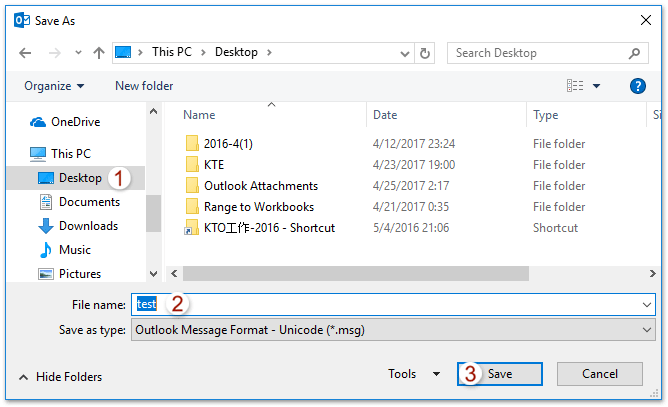Select the KTE folder
Viewport: 668px width, 407px height.
[214, 165]
